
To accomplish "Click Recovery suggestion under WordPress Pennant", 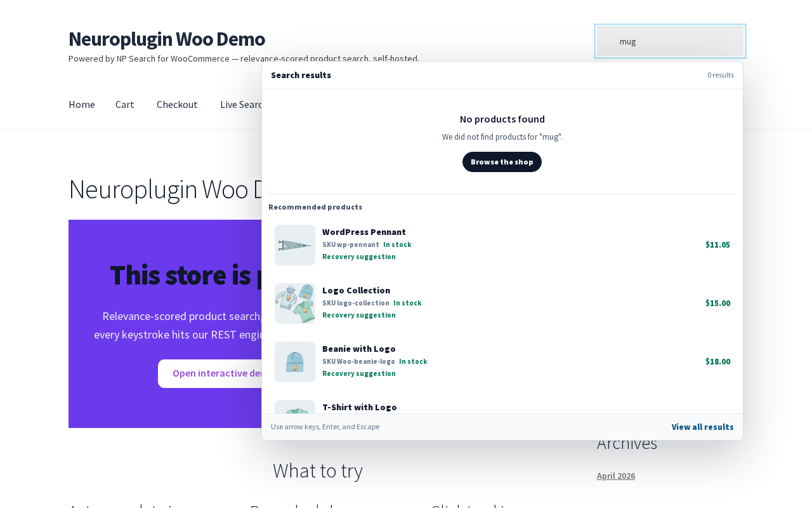I will [359, 257].
